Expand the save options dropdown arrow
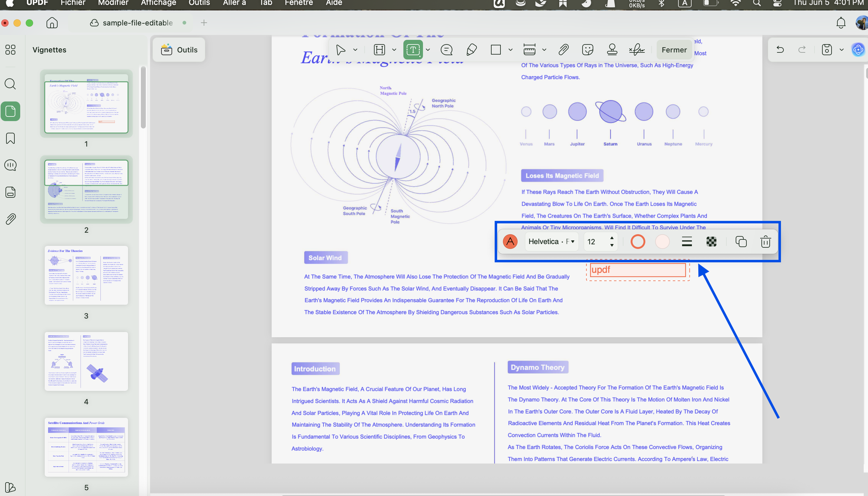 coord(841,50)
